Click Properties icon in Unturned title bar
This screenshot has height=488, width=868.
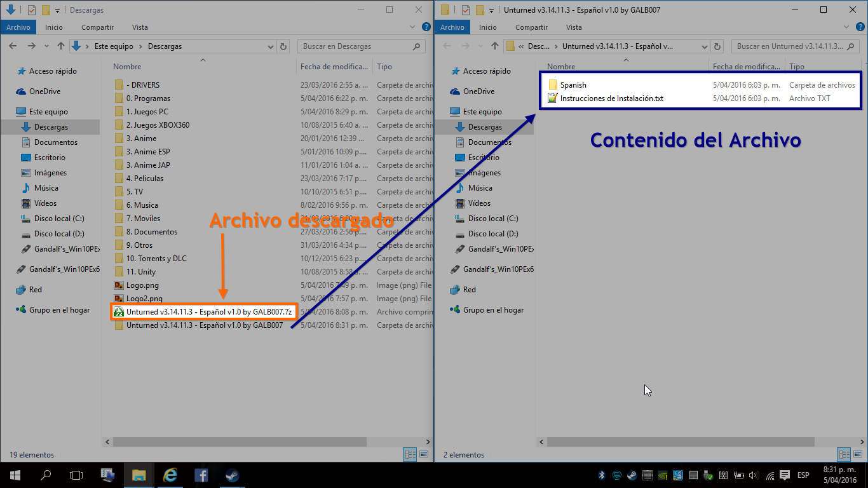pos(466,10)
